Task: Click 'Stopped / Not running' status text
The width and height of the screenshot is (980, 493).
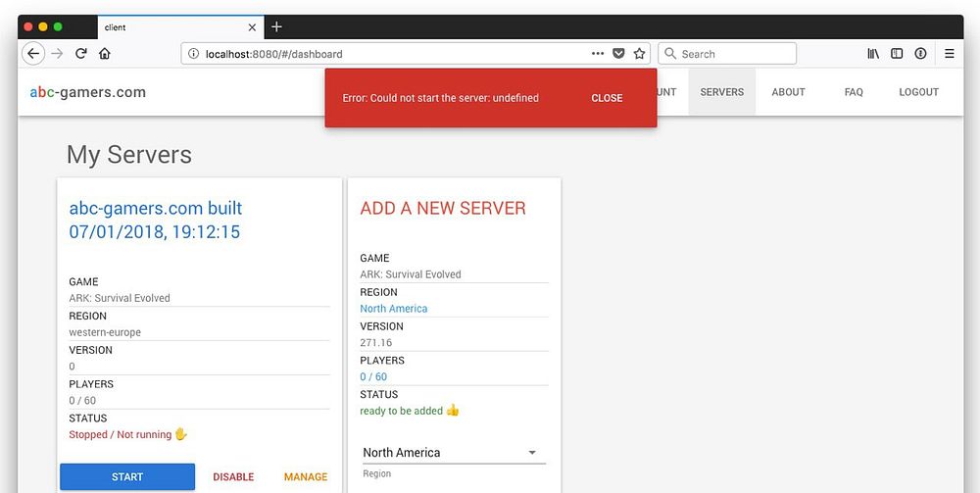Action: point(120,434)
